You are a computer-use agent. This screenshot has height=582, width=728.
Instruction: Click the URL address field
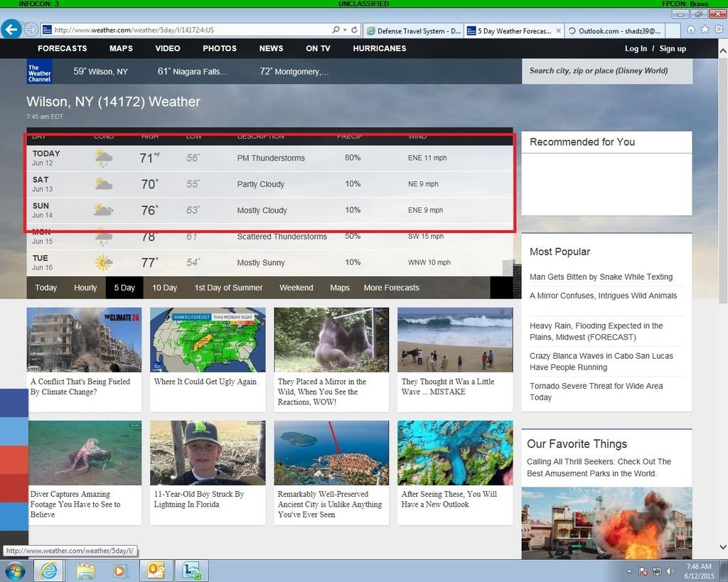point(186,30)
